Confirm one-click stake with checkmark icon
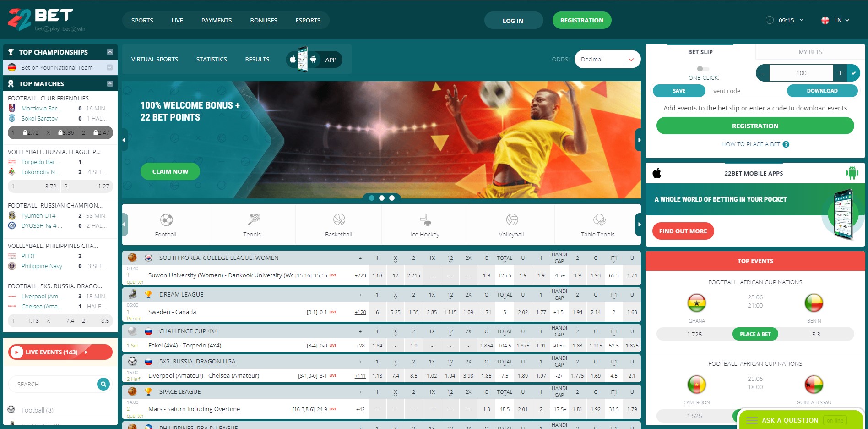Viewport: 868px width, 429px height. [x=853, y=73]
